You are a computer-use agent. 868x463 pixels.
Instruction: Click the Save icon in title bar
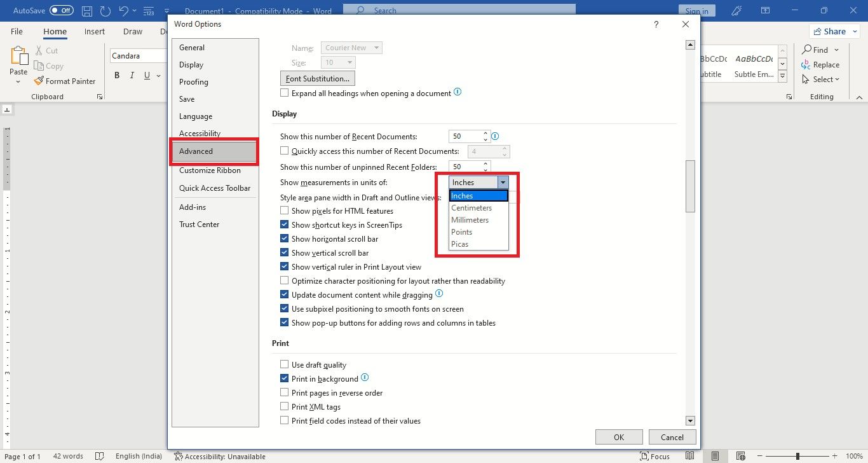pyautogui.click(x=88, y=11)
